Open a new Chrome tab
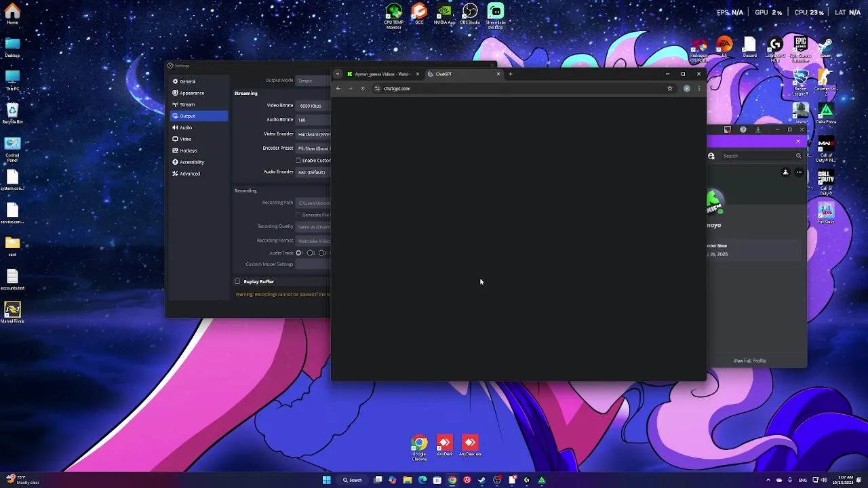 click(x=510, y=74)
